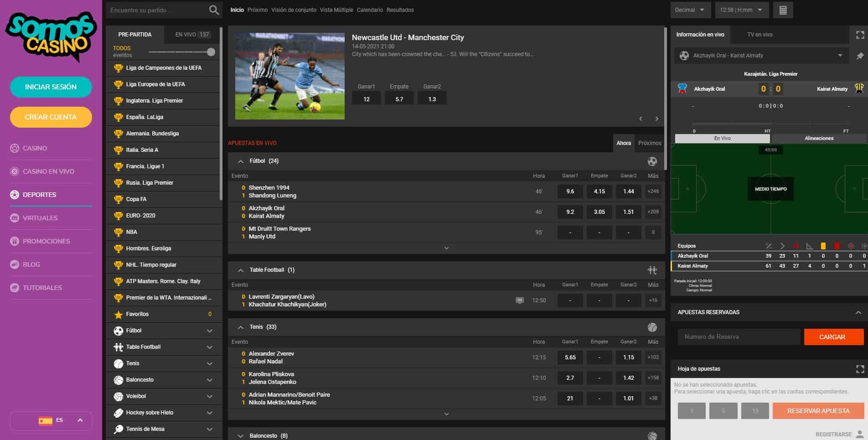The image size is (868, 440).
Task: Open the Decimal odds format dropdown
Action: click(x=690, y=10)
